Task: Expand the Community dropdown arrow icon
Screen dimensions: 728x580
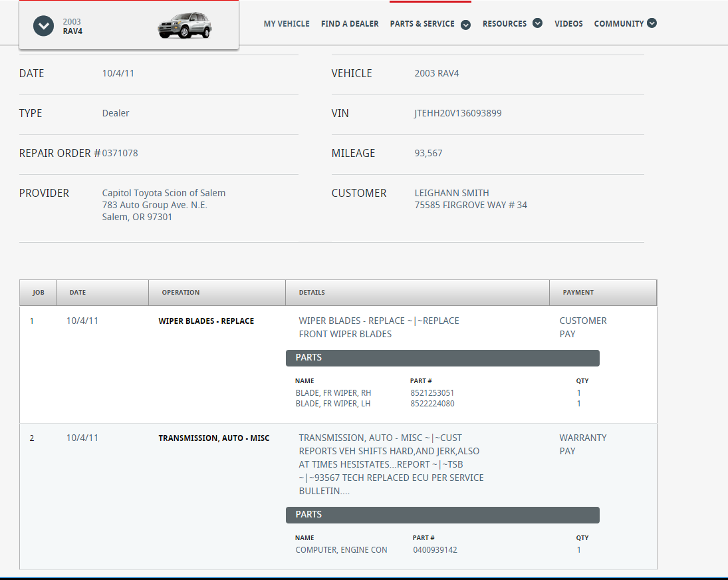Action: 652,23
